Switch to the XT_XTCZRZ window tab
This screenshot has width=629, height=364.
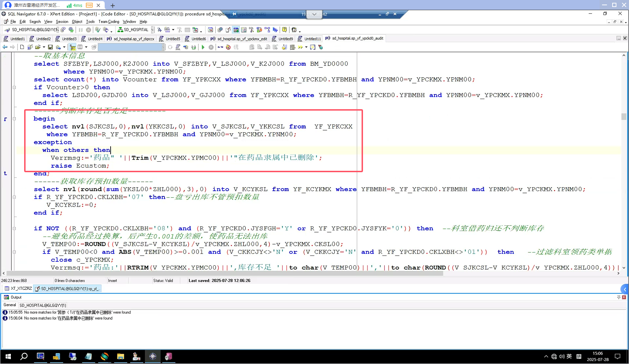[x=18, y=288]
